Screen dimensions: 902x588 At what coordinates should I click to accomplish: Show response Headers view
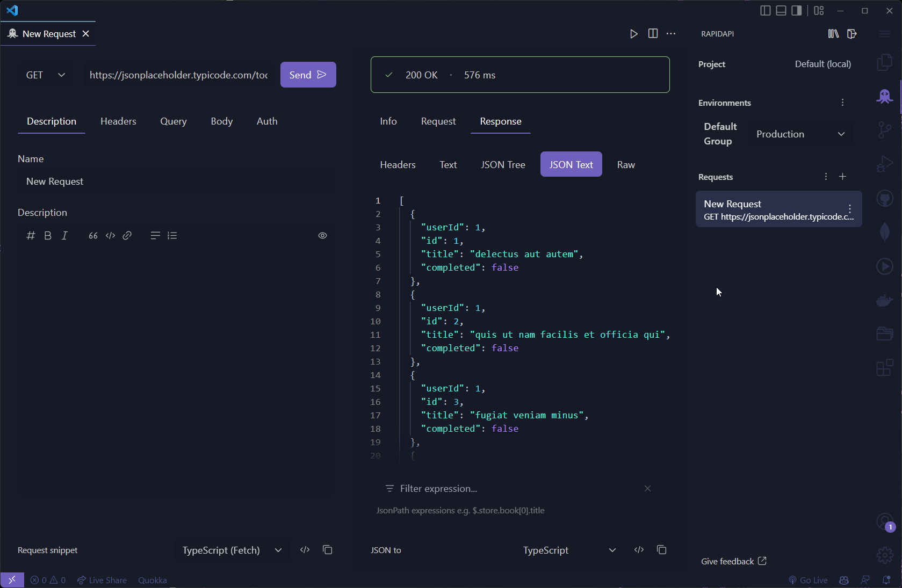(398, 165)
